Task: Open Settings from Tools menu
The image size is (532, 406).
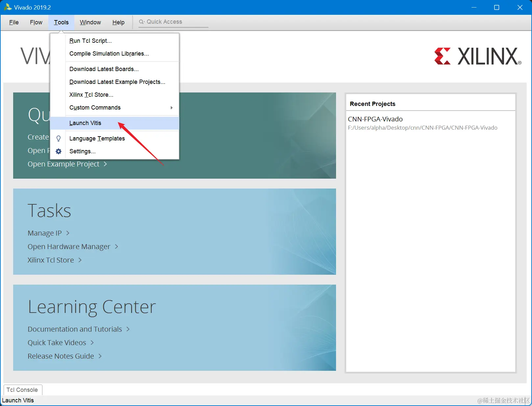Action: (x=115, y=151)
